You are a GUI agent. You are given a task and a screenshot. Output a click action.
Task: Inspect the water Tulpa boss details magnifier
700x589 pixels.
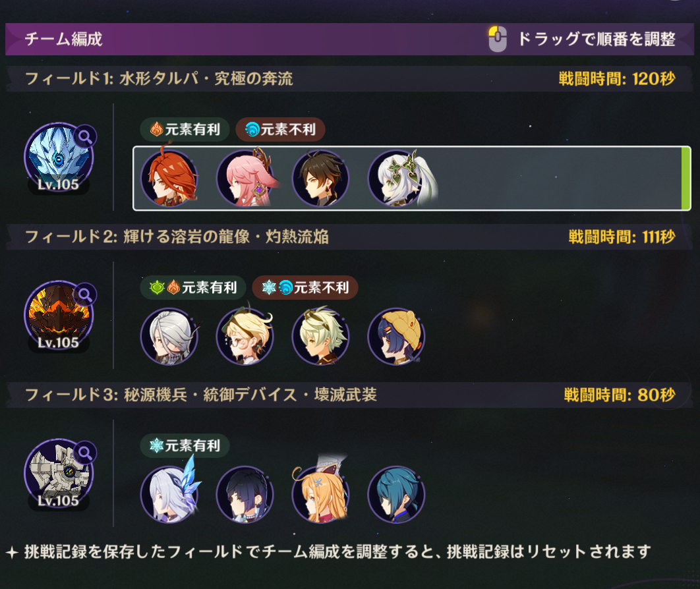tap(85, 136)
